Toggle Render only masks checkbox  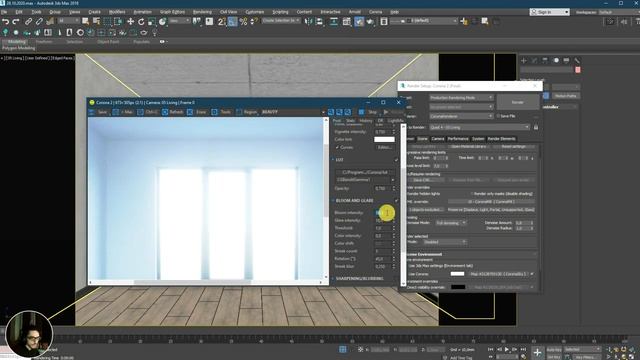pyautogui.click(x=471, y=194)
